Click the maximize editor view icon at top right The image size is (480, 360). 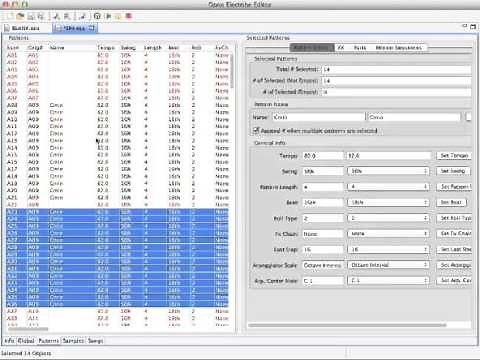[473, 27]
